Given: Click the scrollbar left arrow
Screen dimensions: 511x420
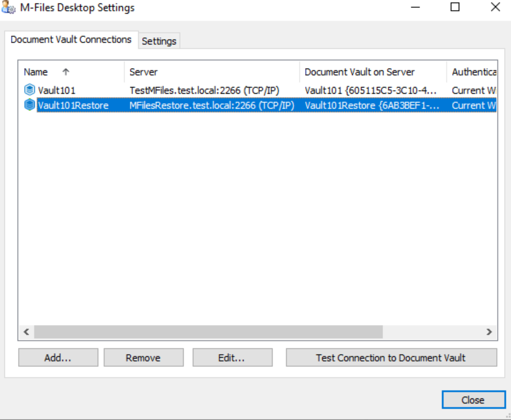Looking at the screenshot, I should pyautogui.click(x=26, y=332).
